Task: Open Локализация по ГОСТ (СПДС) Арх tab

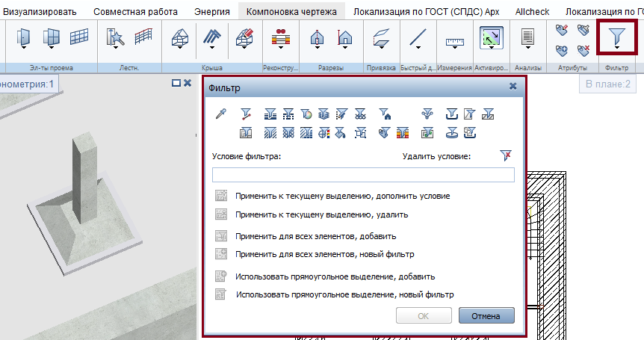Action: coord(427,11)
